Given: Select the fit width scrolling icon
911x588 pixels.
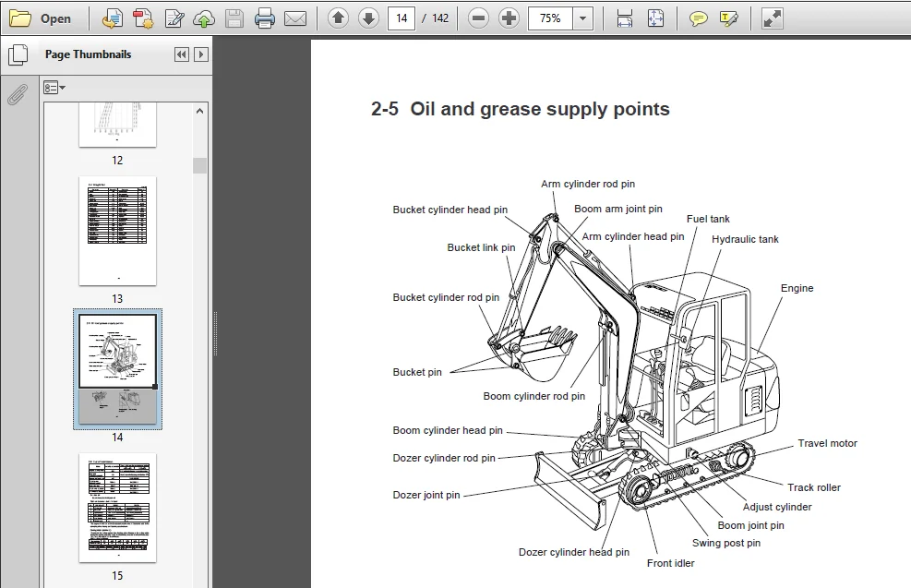Looking at the screenshot, I should pyautogui.click(x=625, y=18).
